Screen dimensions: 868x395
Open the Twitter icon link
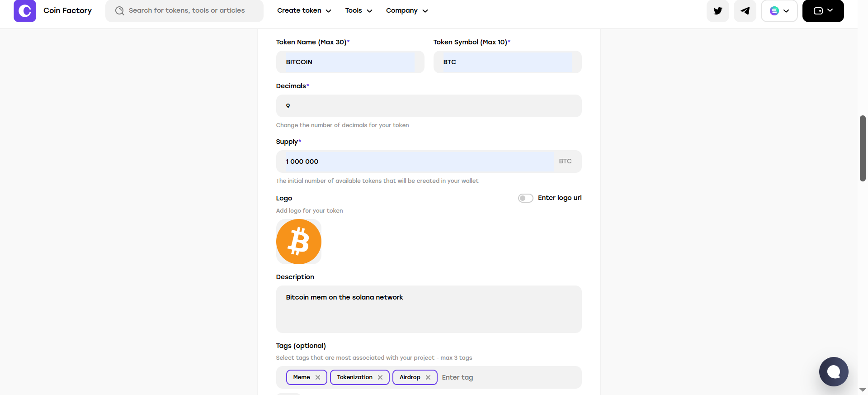pos(718,11)
